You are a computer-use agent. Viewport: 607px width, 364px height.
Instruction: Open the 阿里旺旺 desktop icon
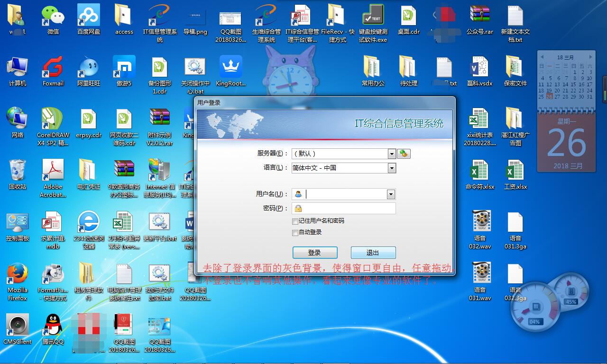coord(89,72)
